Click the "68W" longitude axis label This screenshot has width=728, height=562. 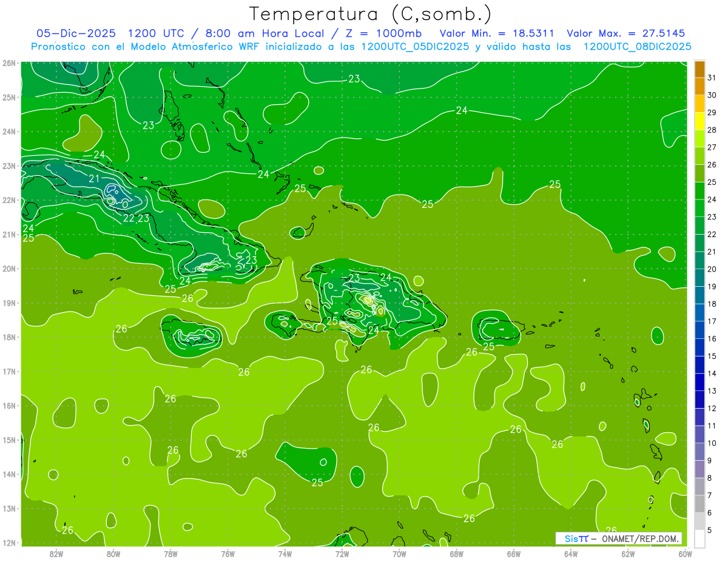pyautogui.click(x=456, y=554)
